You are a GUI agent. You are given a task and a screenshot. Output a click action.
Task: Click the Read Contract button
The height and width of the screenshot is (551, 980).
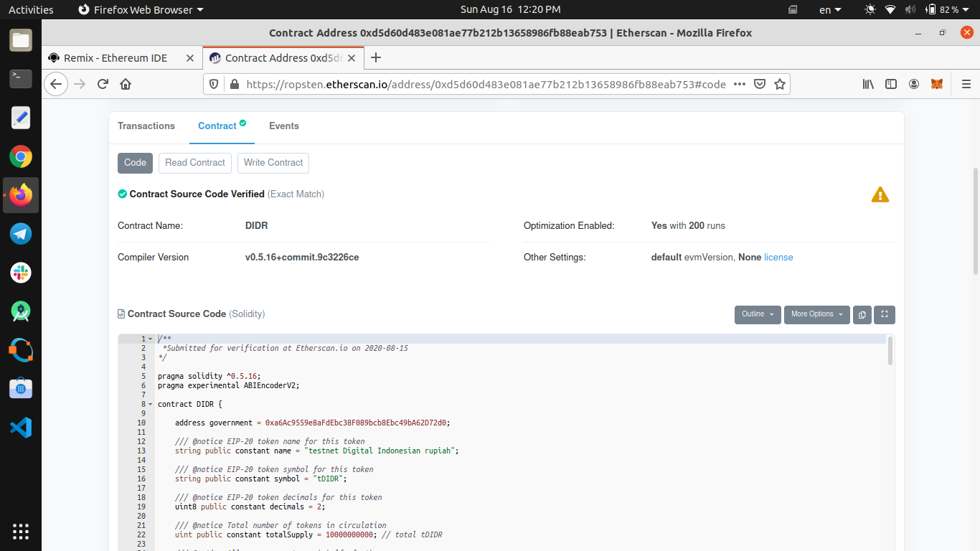click(x=195, y=163)
